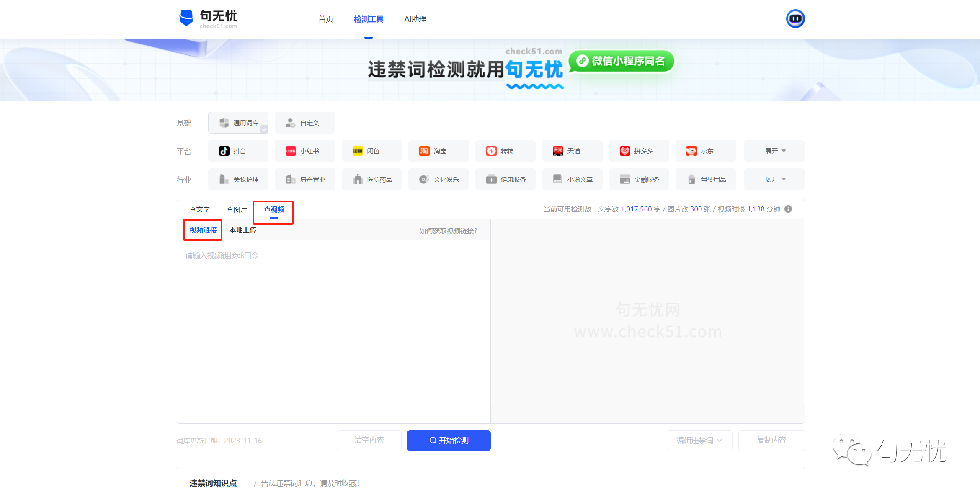Toggle the 通用词库 checked option

tap(238, 123)
